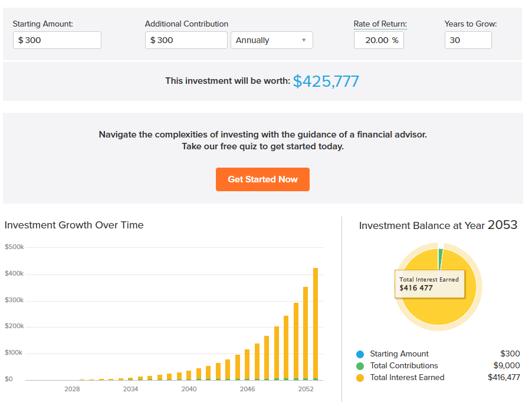
Task: Click the $425,777 investment worth value
Action: [x=326, y=81]
